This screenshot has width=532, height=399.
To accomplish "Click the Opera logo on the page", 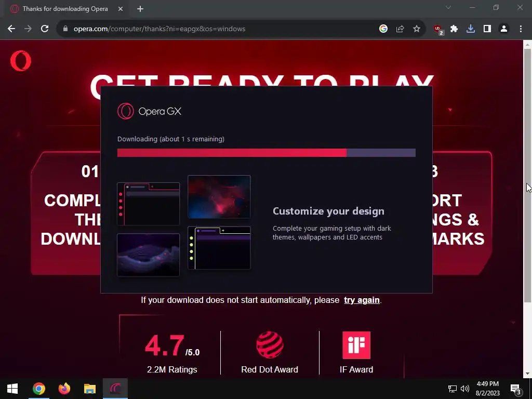I will [21, 61].
